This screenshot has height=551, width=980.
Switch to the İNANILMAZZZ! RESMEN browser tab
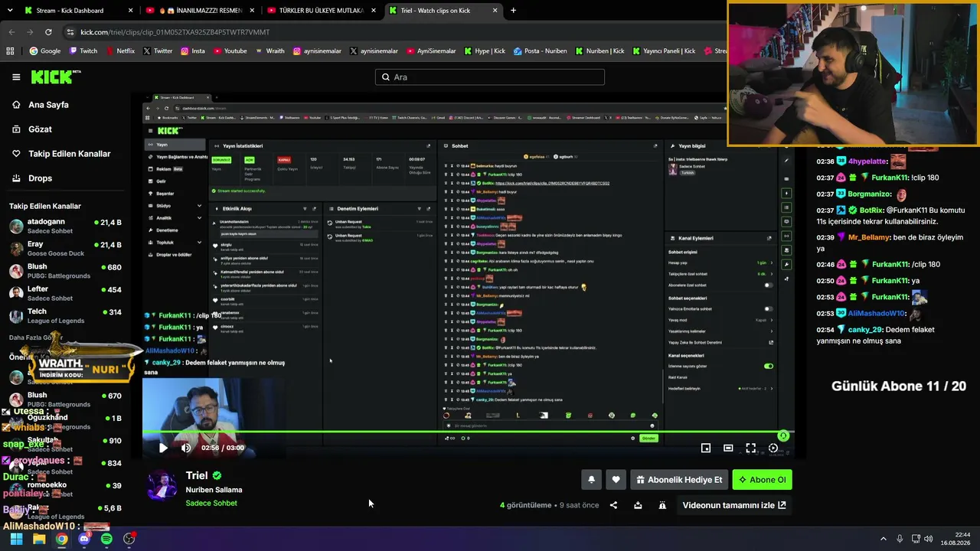click(x=199, y=11)
